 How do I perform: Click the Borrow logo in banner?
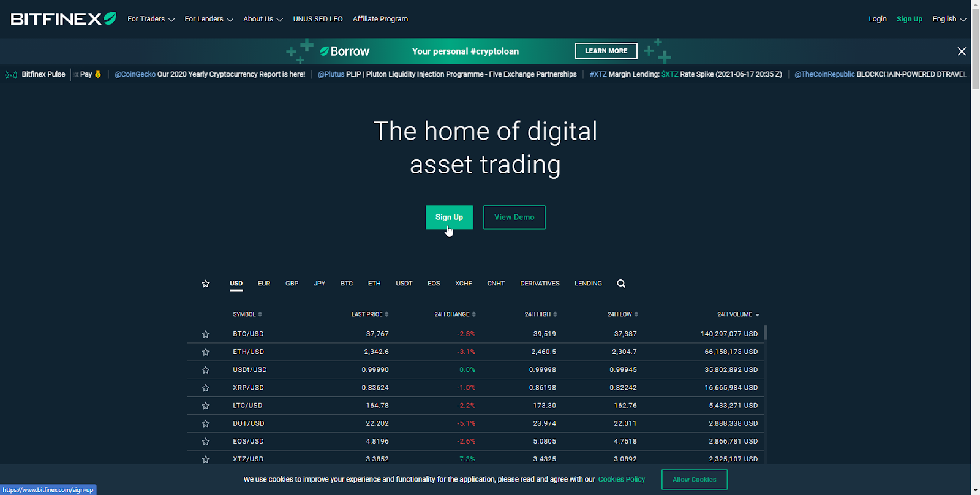344,51
